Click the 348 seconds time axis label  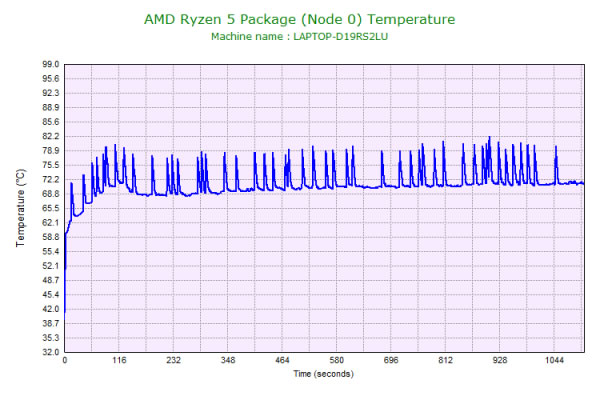228,360
